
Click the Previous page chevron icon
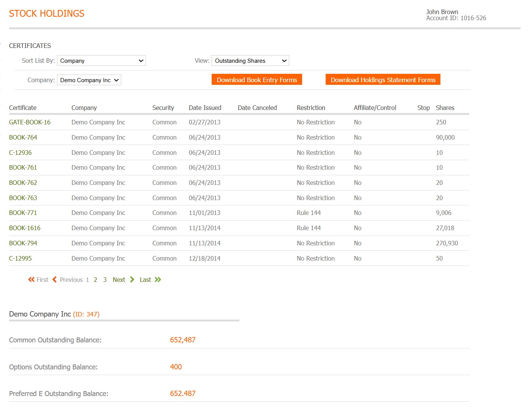54,280
